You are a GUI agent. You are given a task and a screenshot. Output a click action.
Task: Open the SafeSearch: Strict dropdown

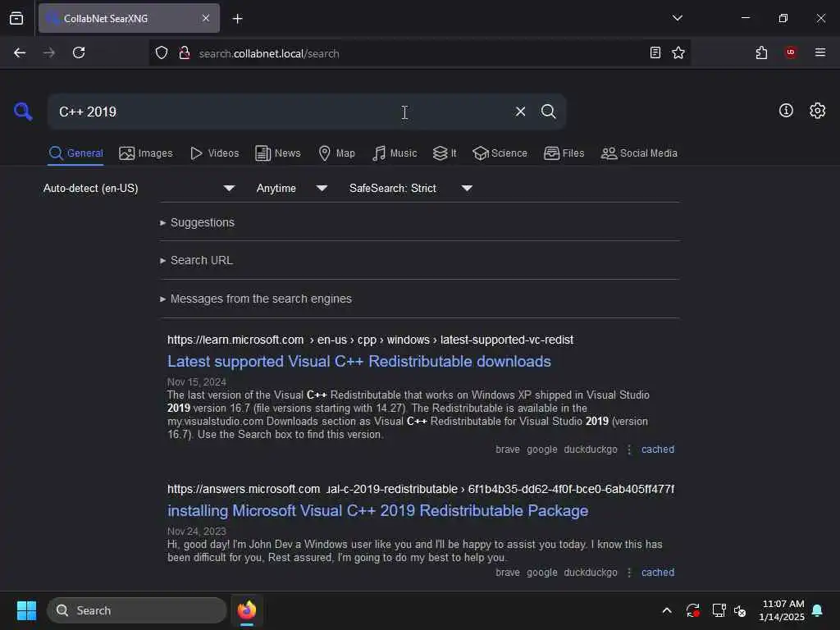[x=410, y=188]
